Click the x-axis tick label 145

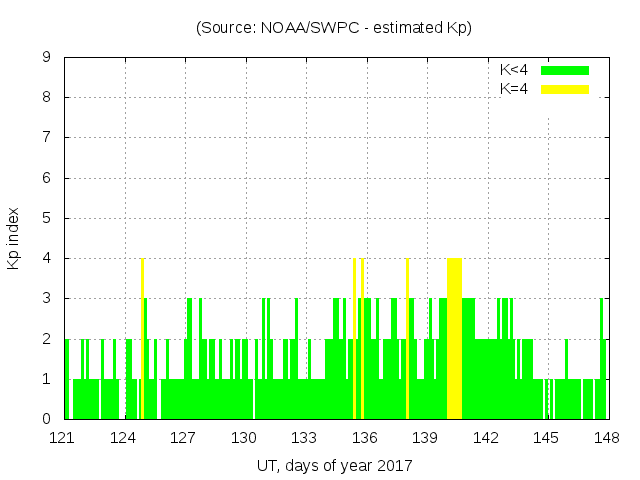pyautogui.click(x=546, y=438)
